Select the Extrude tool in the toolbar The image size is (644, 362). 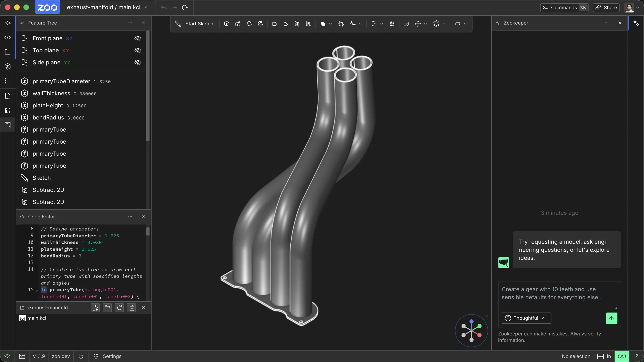[x=226, y=24]
